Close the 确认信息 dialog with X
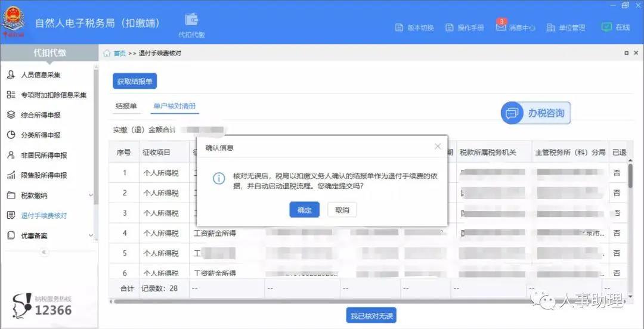 (438, 146)
